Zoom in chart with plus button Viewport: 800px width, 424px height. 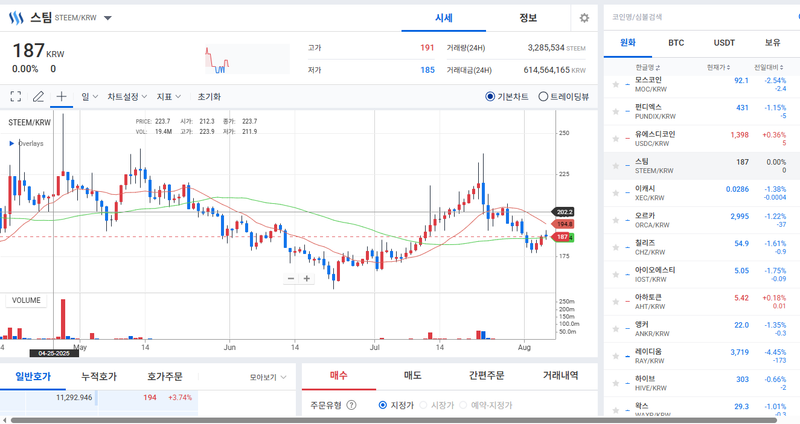click(307, 278)
